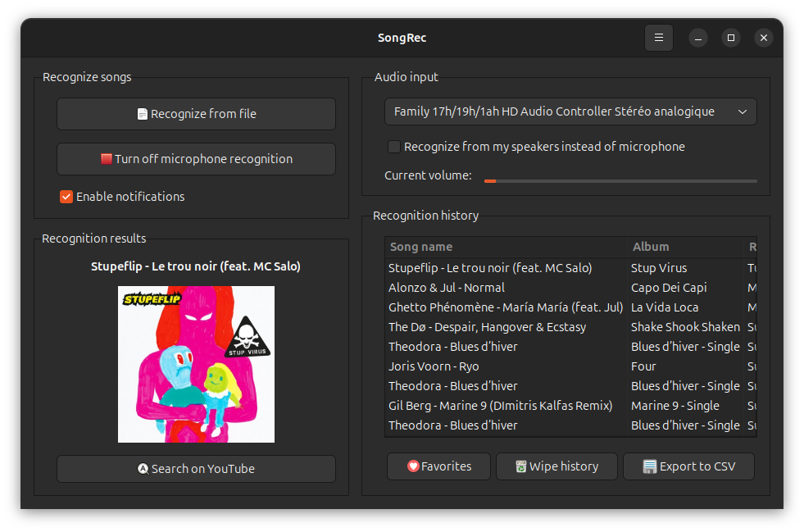Click the search icon on Search on YouTube

[x=143, y=469]
